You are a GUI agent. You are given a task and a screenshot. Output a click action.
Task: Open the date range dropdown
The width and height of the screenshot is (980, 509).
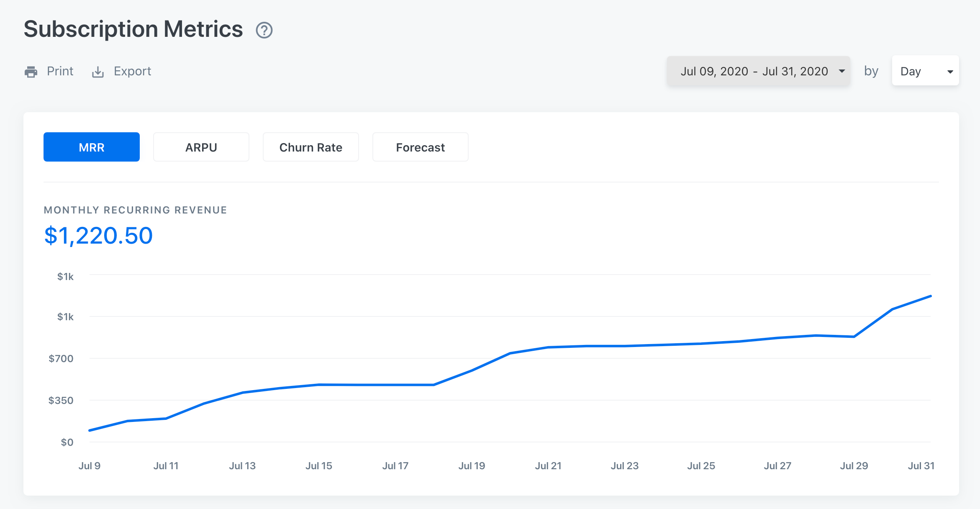[754, 71]
